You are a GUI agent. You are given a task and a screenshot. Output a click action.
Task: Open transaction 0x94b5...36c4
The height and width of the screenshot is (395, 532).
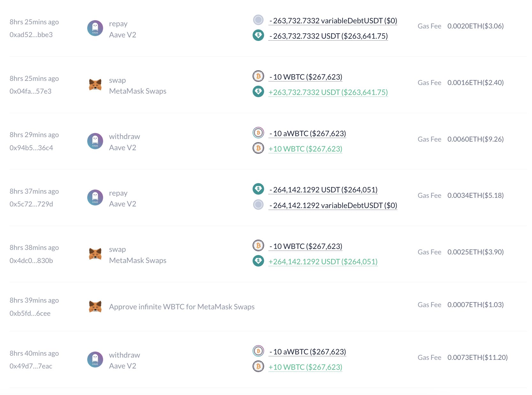point(31,148)
